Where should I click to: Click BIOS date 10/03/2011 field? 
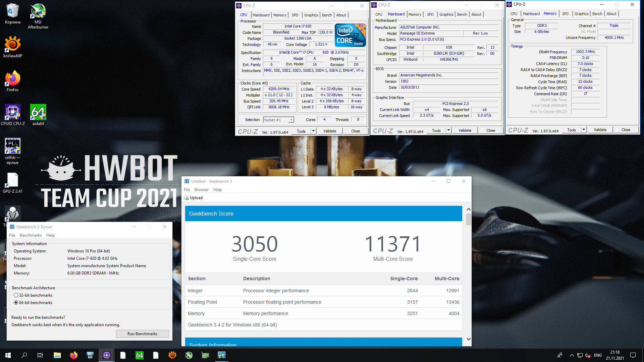point(448,87)
